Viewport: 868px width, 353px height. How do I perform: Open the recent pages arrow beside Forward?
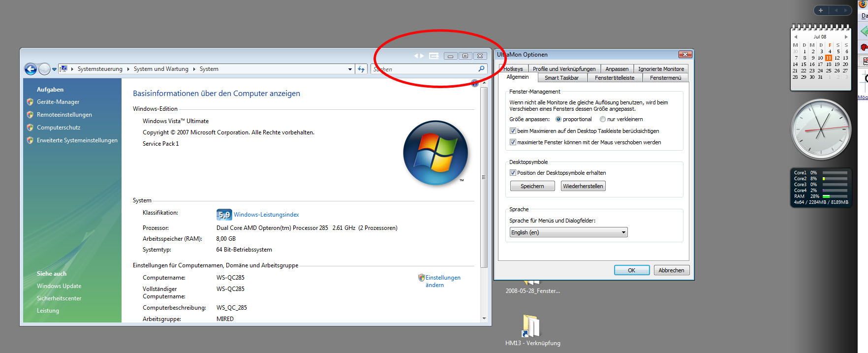coord(54,69)
